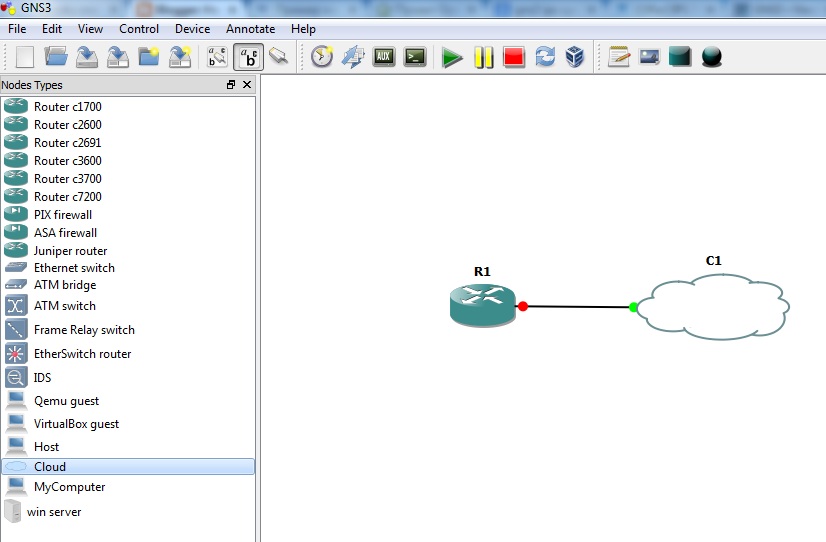The image size is (826, 542).
Task: Click the R1 hostname label
Action: 482,271
